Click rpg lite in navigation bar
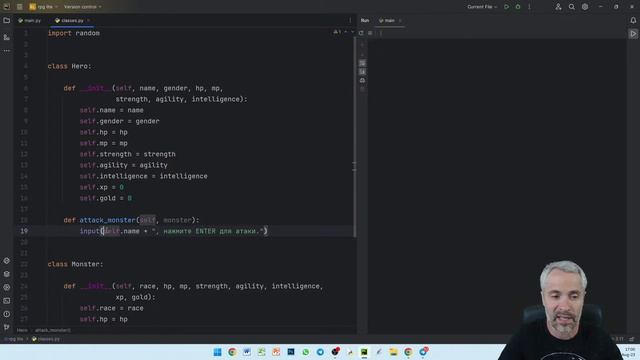640x360 pixels. coord(15,339)
